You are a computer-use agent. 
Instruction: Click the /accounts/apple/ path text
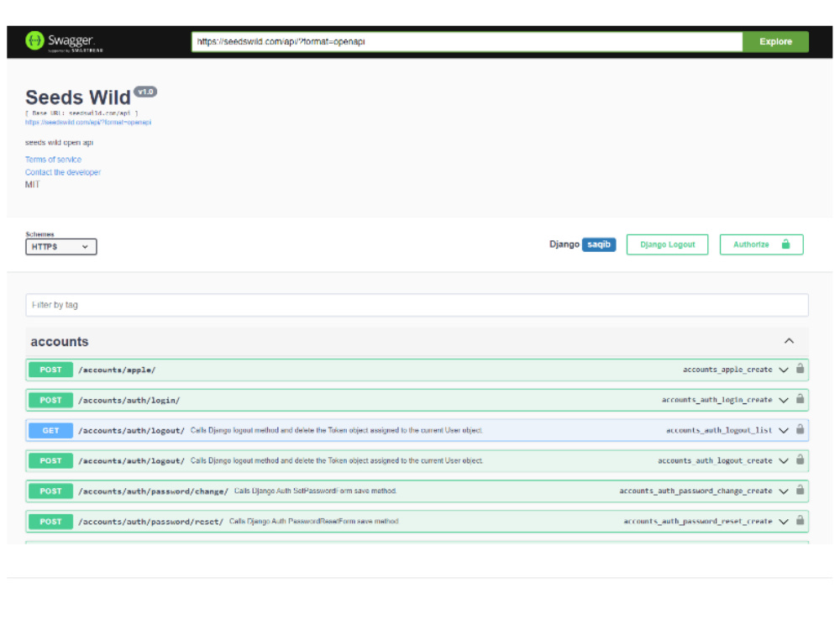pos(117,370)
